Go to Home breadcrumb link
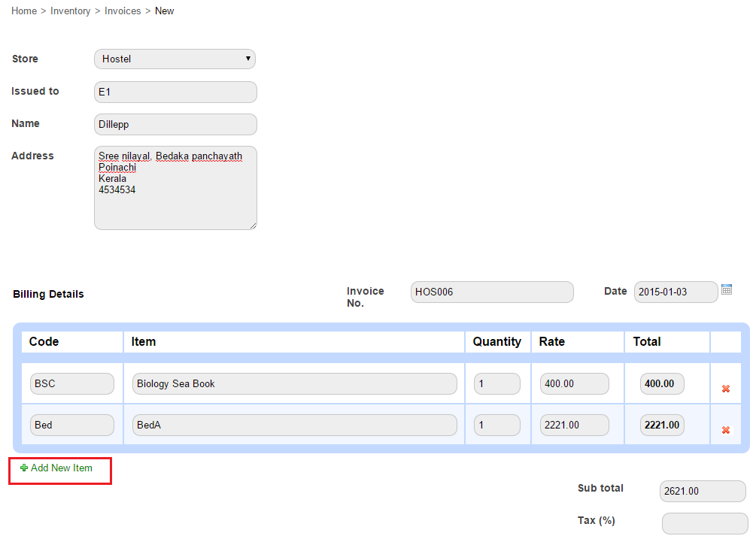 pyautogui.click(x=24, y=11)
